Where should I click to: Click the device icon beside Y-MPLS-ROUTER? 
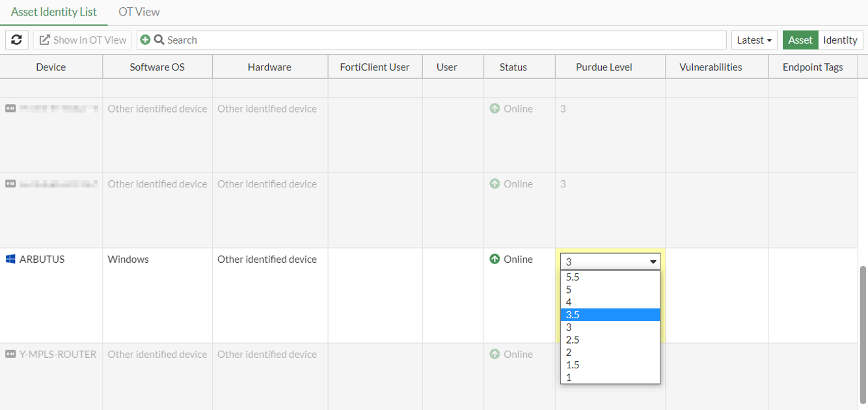10,354
